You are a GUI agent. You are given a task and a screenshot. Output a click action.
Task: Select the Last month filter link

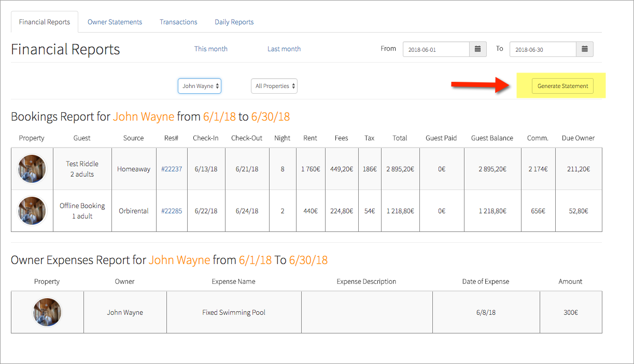(284, 49)
